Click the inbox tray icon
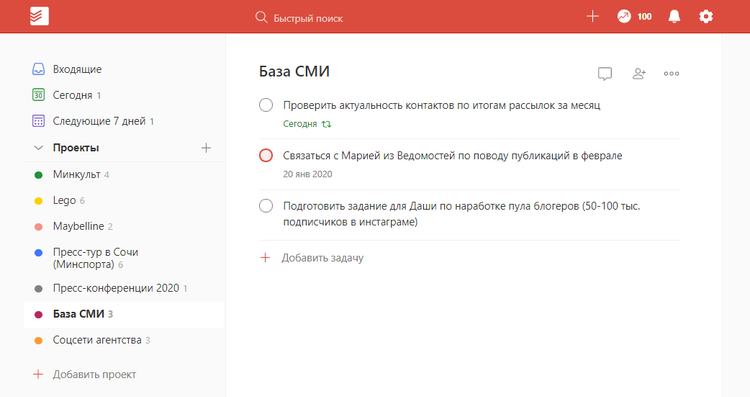Viewport: 750px width, 397px height. 38,69
